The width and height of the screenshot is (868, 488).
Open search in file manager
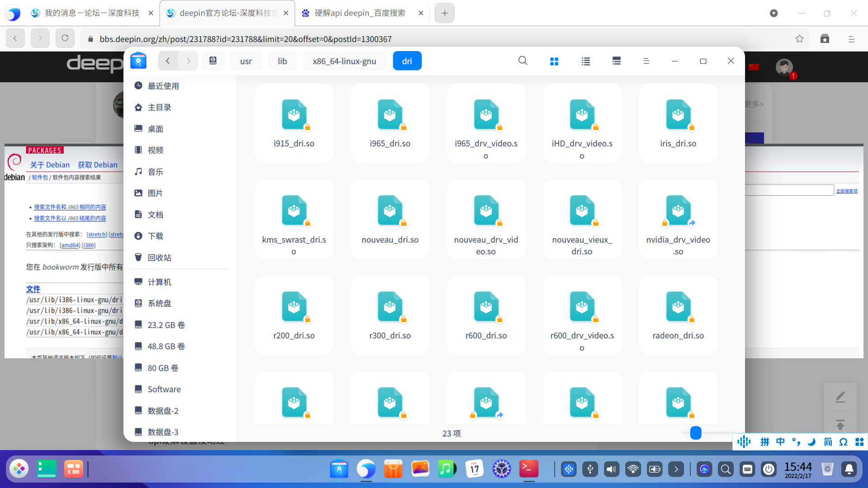click(x=523, y=61)
